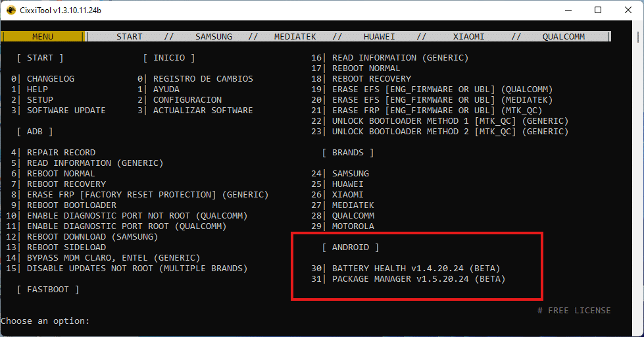This screenshot has width=644, height=337.
Task: Choose MOTOROLA under Brands
Action: 353,226
